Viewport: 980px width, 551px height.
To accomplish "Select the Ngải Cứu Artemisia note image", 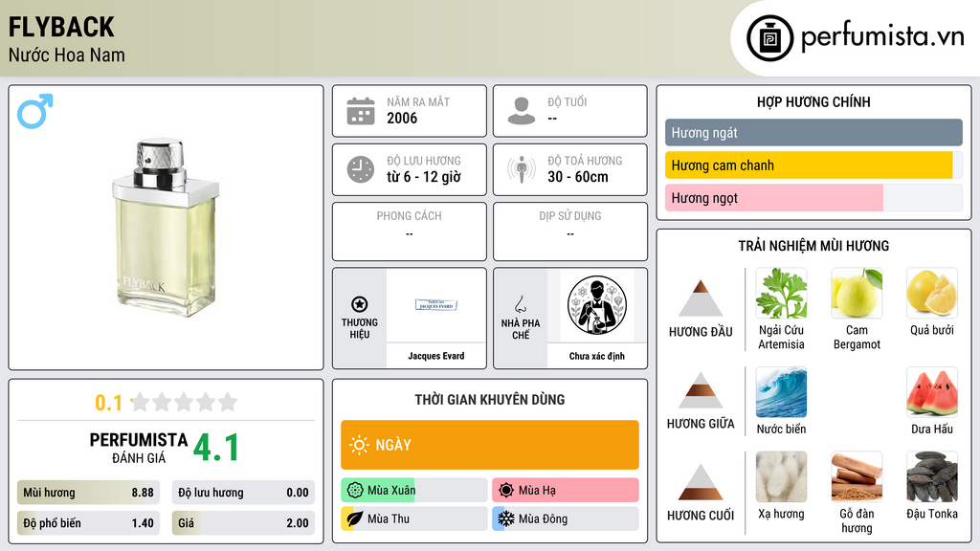I will click(781, 293).
